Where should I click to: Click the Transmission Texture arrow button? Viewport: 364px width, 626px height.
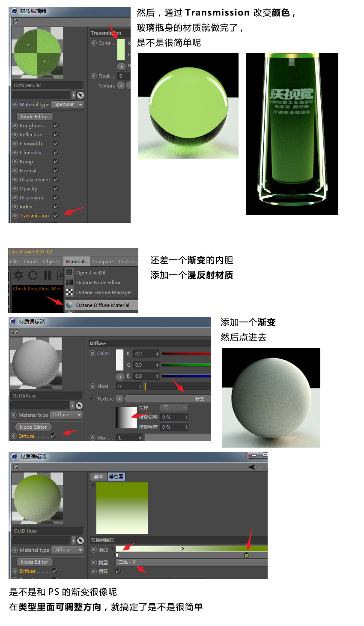click(x=121, y=85)
